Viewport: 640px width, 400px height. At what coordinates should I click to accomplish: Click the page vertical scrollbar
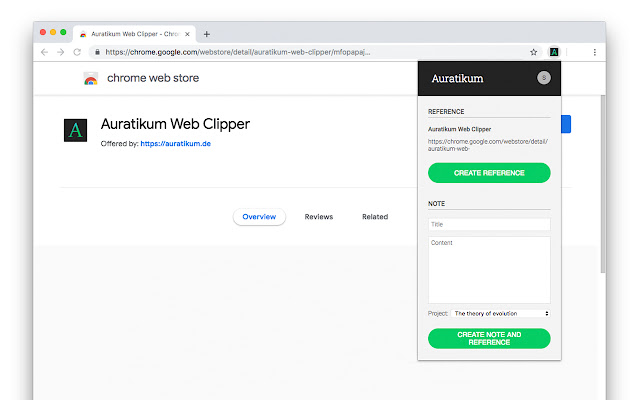click(x=603, y=184)
